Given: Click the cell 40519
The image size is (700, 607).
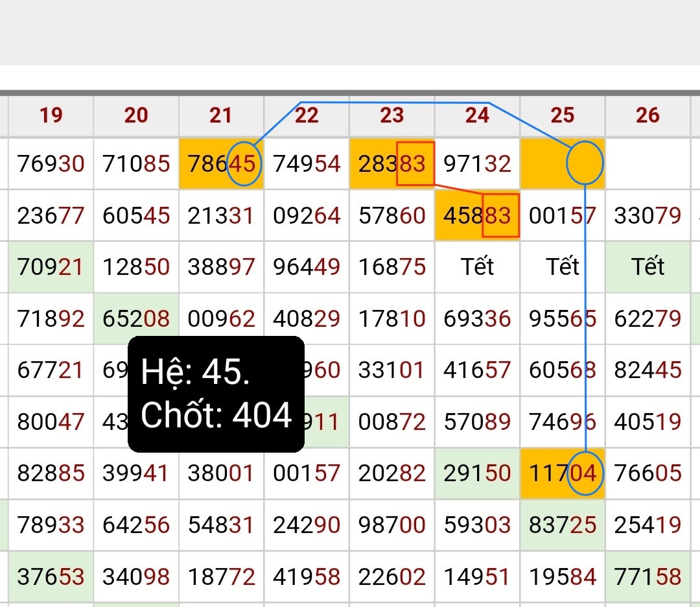Looking at the screenshot, I should tap(647, 422).
